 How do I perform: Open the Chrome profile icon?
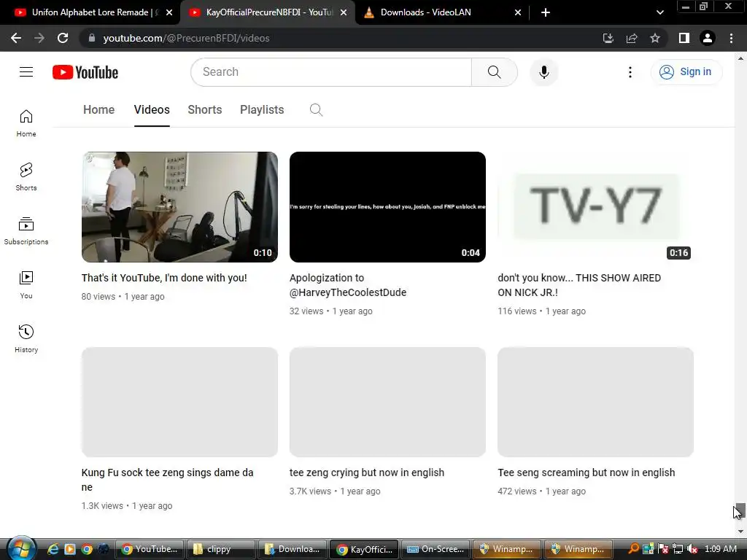[708, 38]
